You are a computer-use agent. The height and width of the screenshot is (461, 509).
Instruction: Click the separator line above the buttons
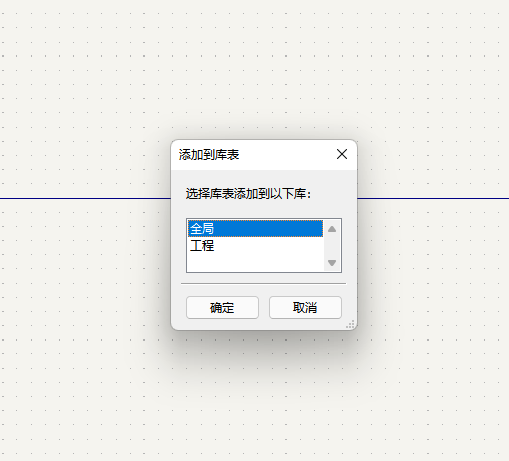tap(263, 284)
